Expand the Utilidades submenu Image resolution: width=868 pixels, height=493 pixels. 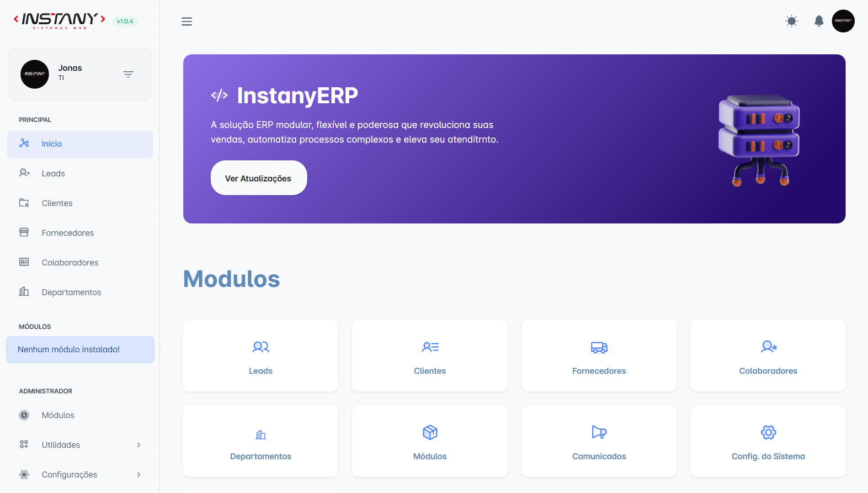pos(138,445)
